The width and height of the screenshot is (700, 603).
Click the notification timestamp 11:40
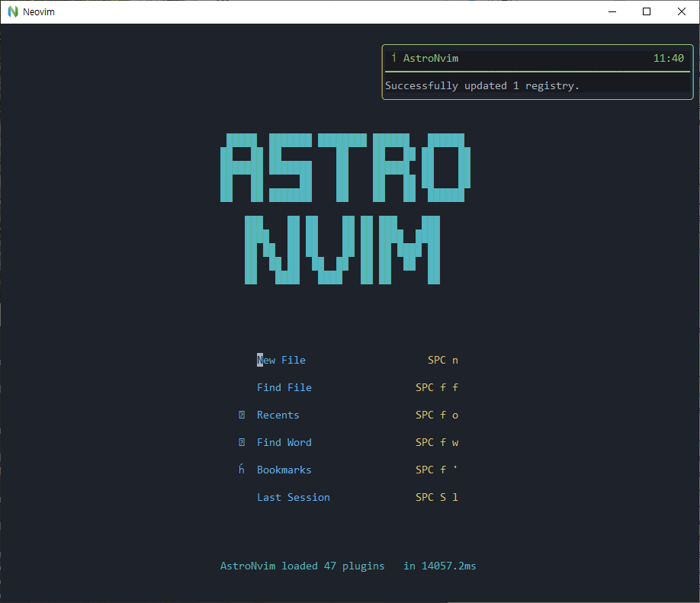(x=668, y=58)
